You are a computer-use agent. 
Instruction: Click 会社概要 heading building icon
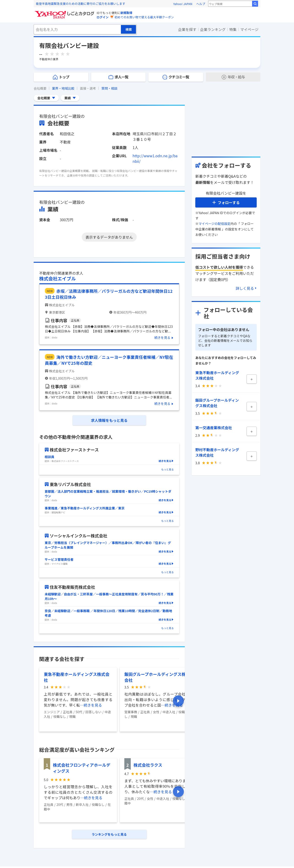(x=42, y=123)
